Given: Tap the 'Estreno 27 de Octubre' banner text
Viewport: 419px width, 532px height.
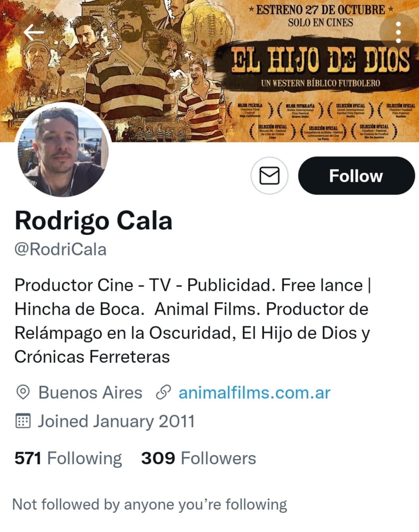Looking at the screenshot, I should (321, 10).
